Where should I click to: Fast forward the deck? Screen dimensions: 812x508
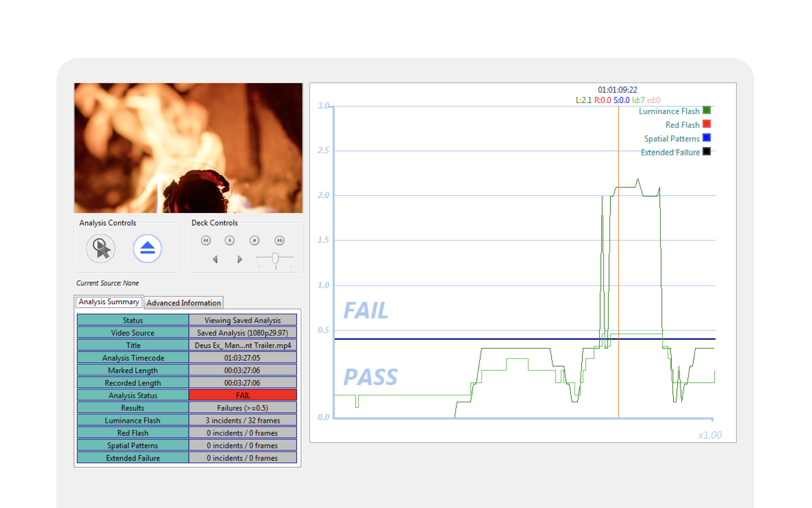[x=279, y=240]
